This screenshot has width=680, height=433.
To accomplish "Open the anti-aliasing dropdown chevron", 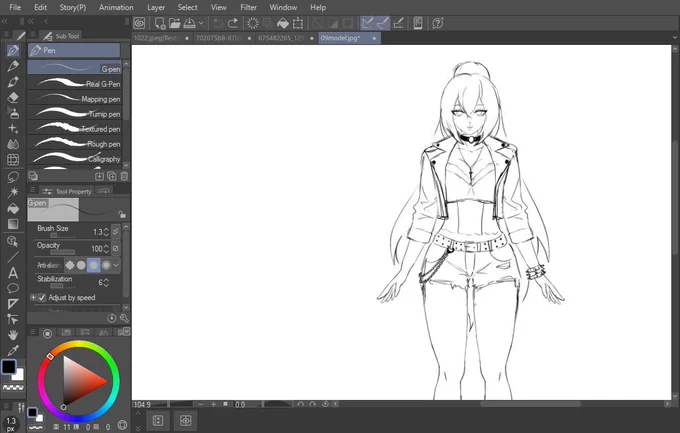I will click(x=116, y=265).
